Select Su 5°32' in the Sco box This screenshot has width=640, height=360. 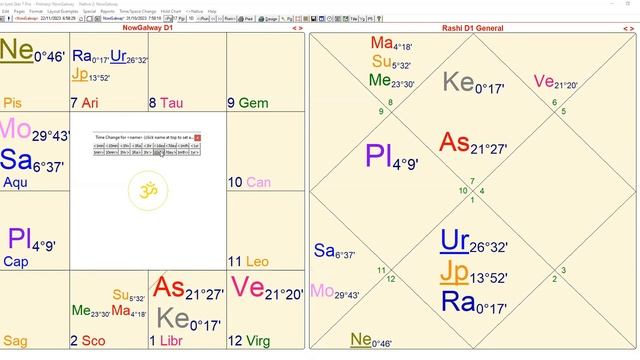point(129,295)
